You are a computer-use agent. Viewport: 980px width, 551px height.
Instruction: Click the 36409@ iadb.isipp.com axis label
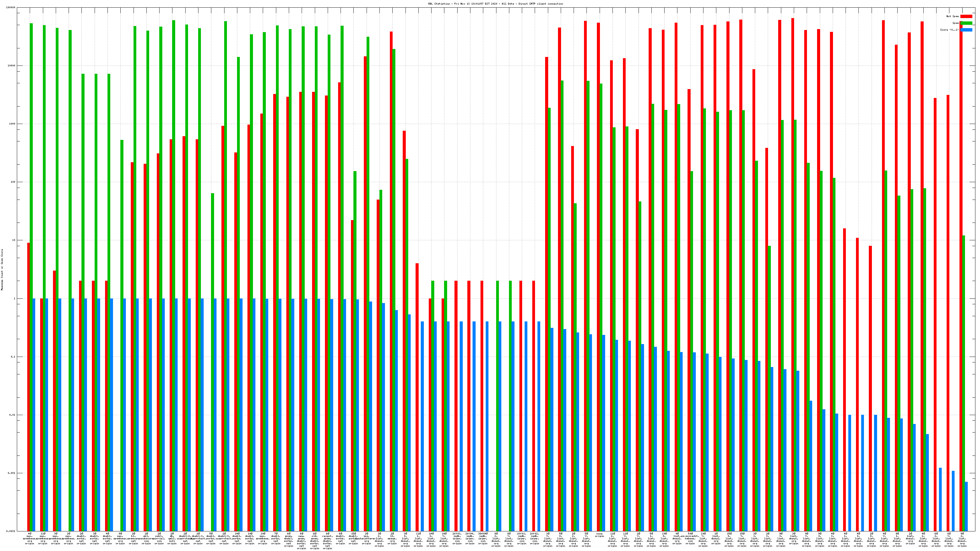pyautogui.click(x=483, y=538)
